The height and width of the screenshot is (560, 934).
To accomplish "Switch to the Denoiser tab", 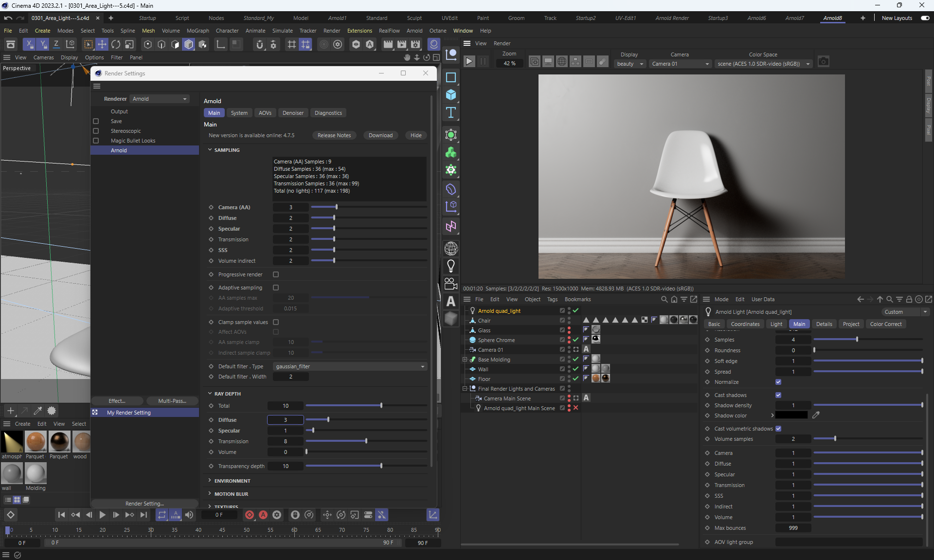I will [x=293, y=113].
